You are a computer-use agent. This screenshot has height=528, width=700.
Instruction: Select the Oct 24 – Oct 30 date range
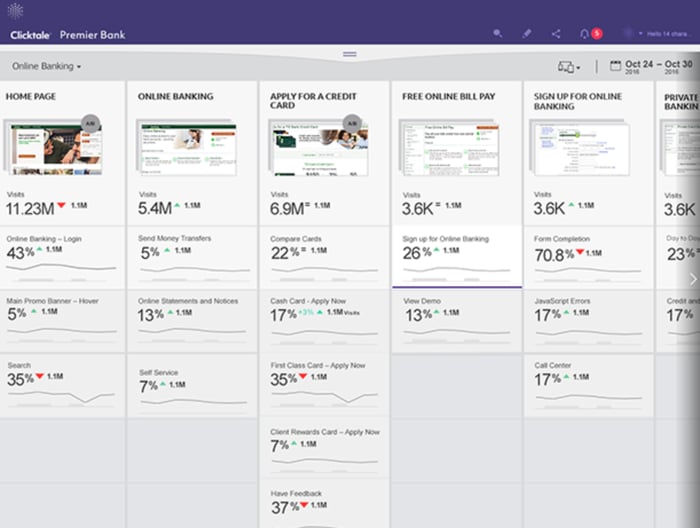[659, 67]
